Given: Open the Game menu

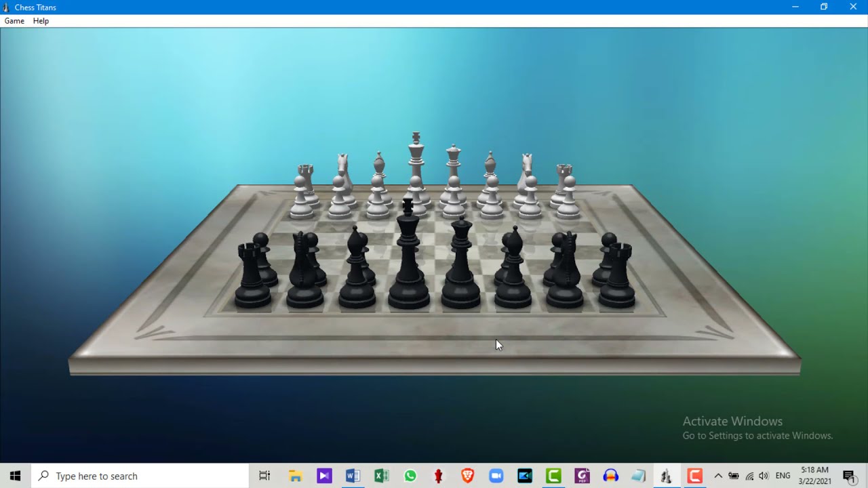Looking at the screenshot, I should pyautogui.click(x=14, y=21).
